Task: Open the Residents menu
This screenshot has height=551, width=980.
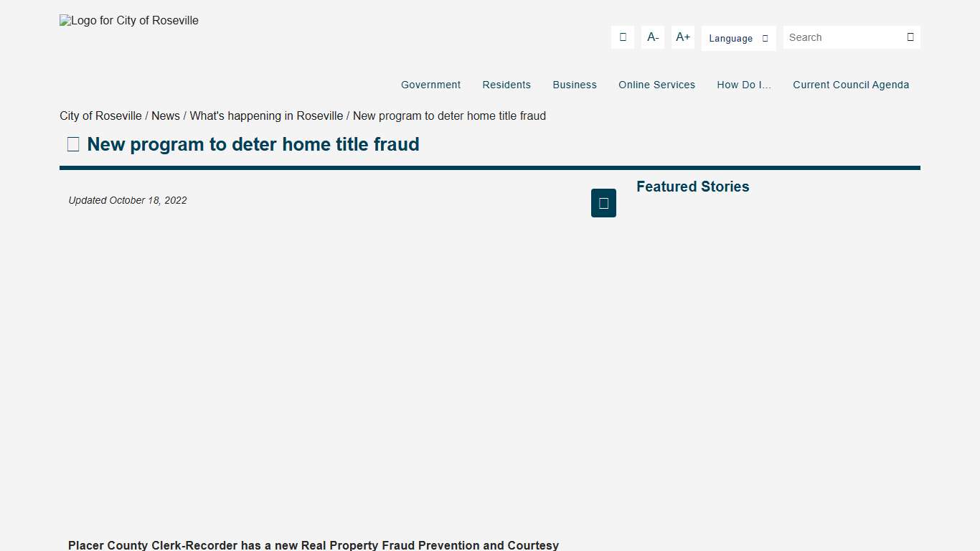Action: pyautogui.click(x=507, y=85)
